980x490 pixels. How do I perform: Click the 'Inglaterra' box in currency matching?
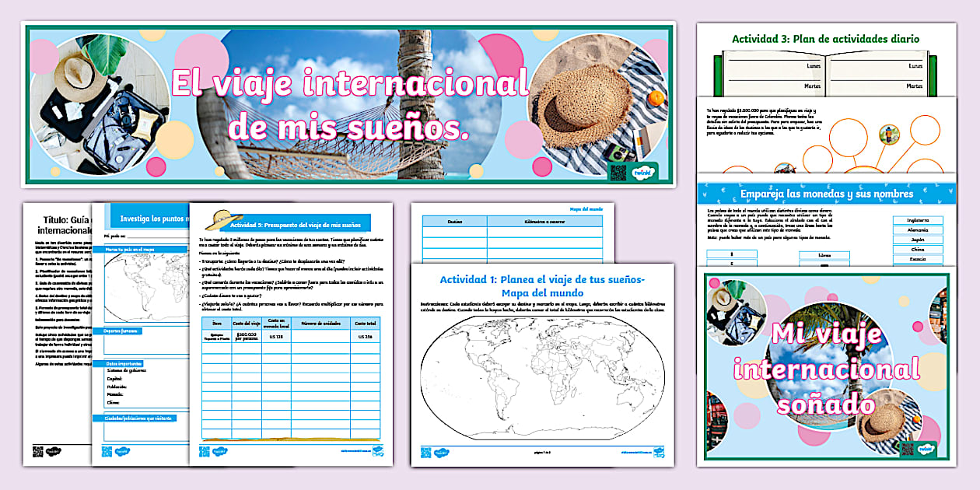tap(918, 220)
